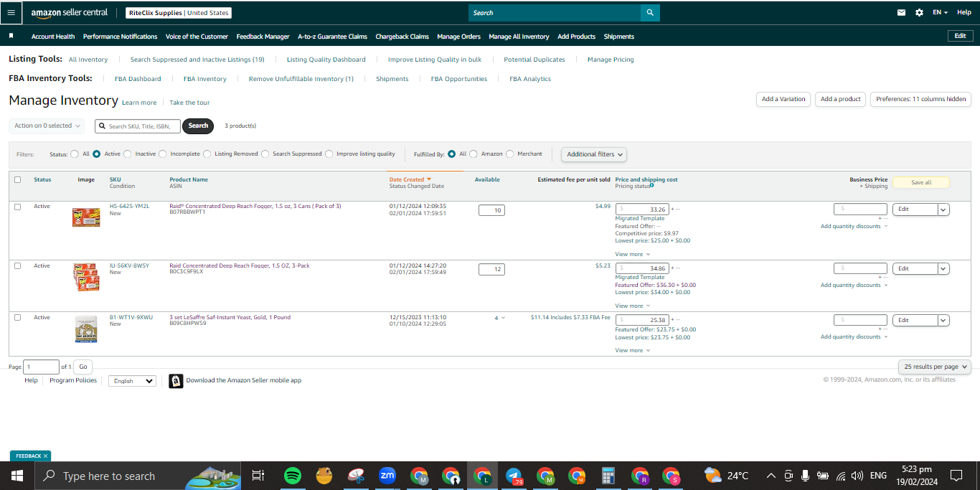Expand View more for the $33.26 listing
The height and width of the screenshot is (490, 980).
(632, 254)
